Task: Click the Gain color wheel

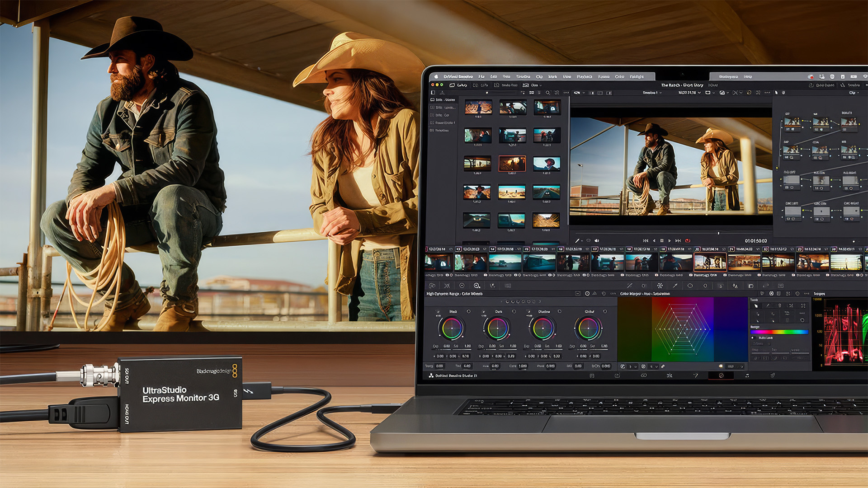Action: point(543,328)
